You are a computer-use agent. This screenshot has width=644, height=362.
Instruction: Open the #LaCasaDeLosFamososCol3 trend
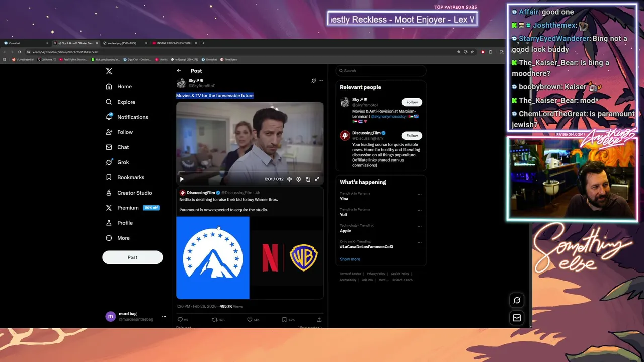click(366, 247)
